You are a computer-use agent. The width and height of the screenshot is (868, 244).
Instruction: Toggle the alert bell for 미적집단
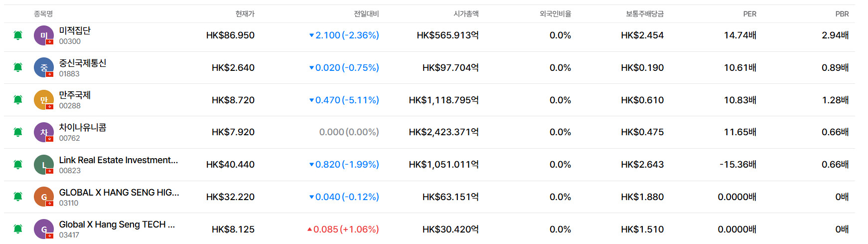coord(18,35)
